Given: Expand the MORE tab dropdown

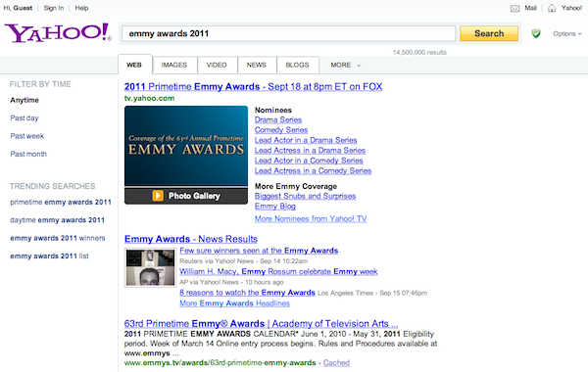Looking at the screenshot, I should point(345,65).
